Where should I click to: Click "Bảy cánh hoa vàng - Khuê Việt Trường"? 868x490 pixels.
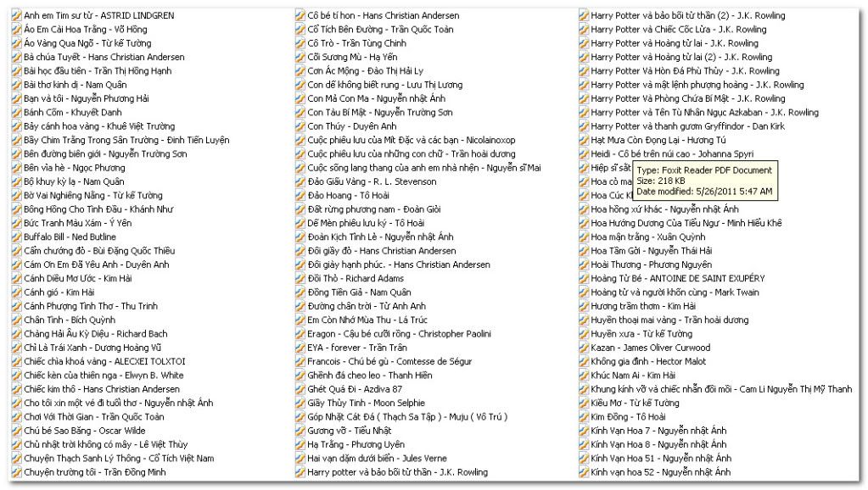(99, 126)
